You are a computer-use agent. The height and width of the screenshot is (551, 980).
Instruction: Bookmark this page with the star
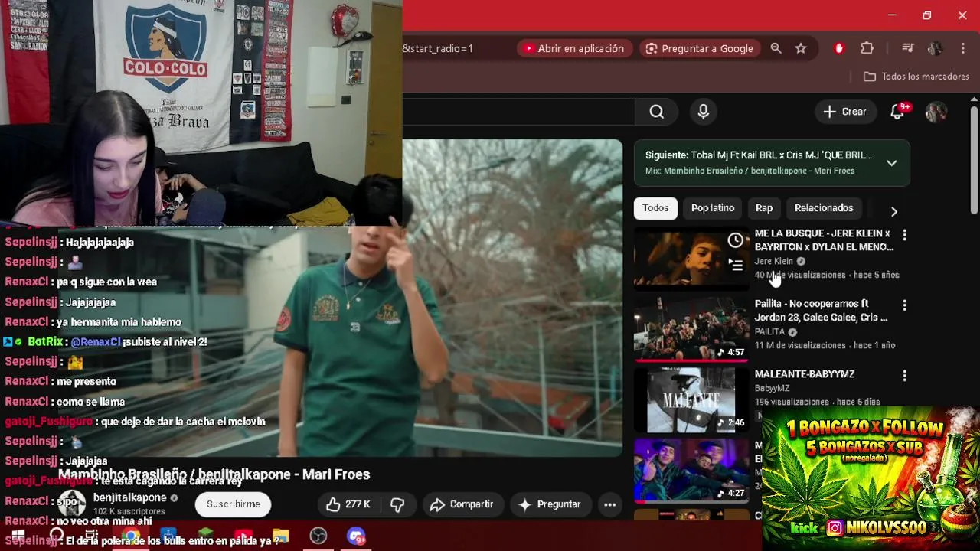click(801, 48)
